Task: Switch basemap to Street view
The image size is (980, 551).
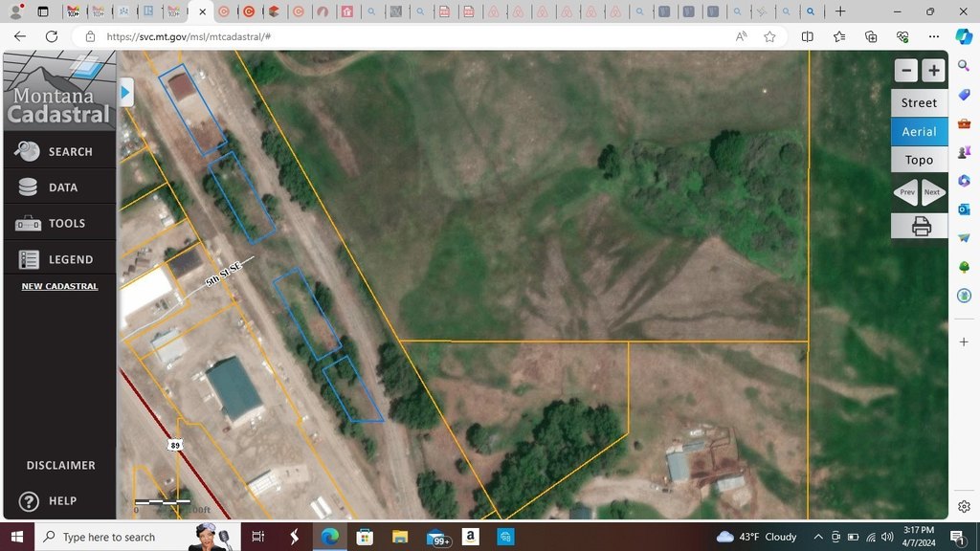Action: (x=919, y=103)
